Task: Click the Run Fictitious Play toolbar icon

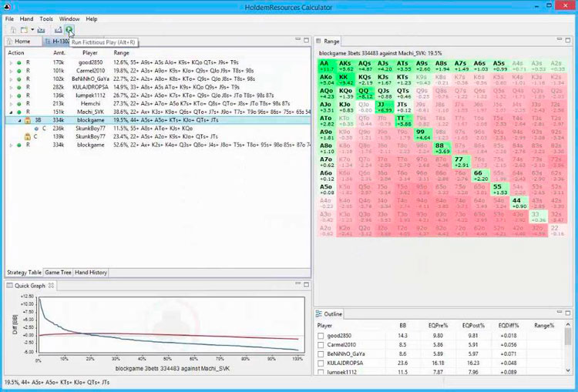Action: point(69,29)
